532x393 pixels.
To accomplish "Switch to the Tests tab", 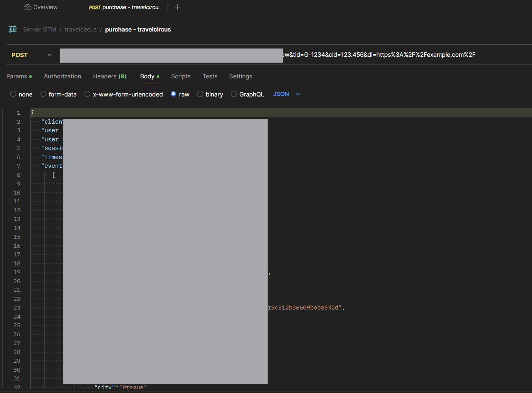I will pyautogui.click(x=210, y=76).
